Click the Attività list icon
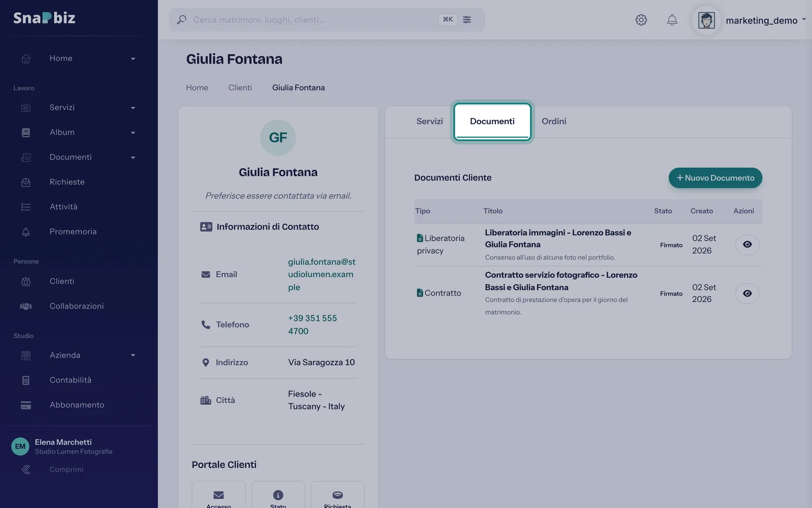Screen dimensions: 812x508 [26, 207]
